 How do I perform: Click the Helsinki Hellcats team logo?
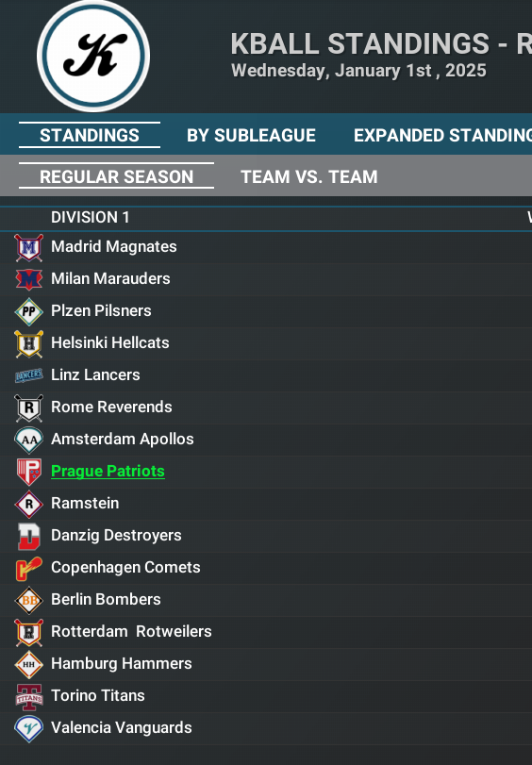pos(29,343)
